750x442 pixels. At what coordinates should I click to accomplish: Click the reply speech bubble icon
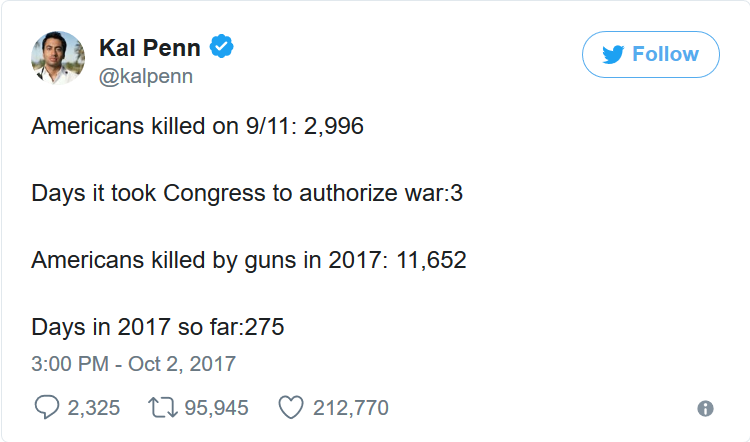47,408
